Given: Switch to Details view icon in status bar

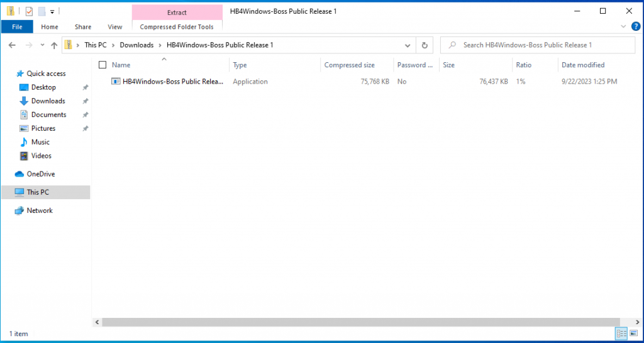Looking at the screenshot, I should point(621,334).
